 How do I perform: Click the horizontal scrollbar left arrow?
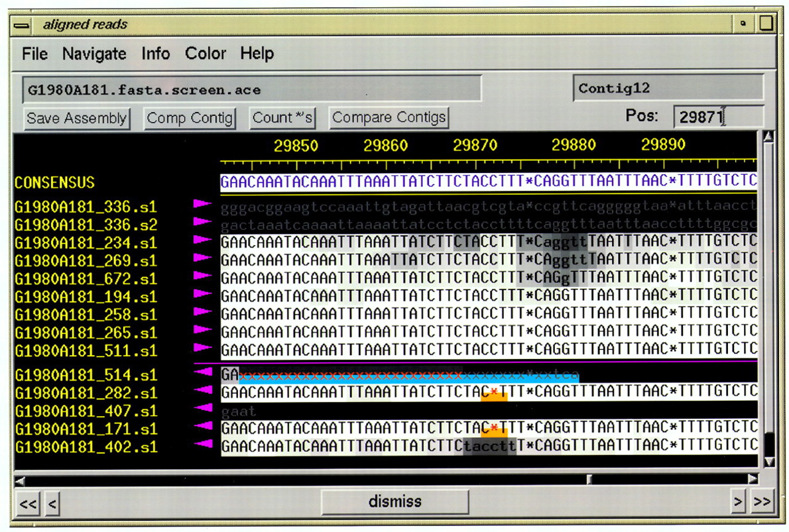20,481
